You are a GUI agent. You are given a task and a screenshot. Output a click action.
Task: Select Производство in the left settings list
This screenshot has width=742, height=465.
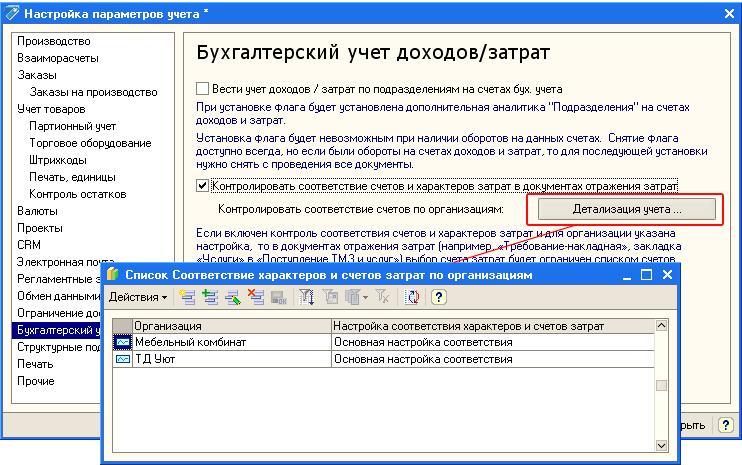54,41
